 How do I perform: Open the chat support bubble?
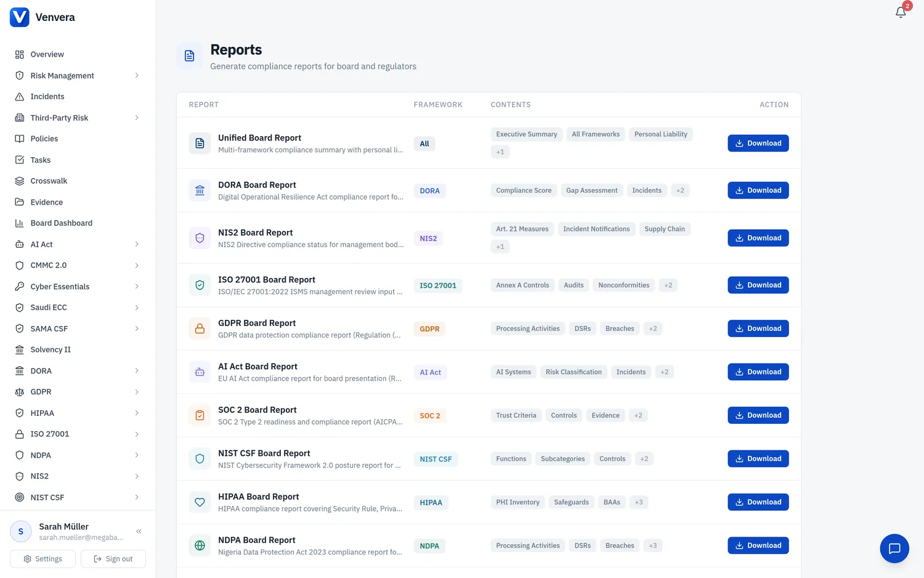coord(894,548)
